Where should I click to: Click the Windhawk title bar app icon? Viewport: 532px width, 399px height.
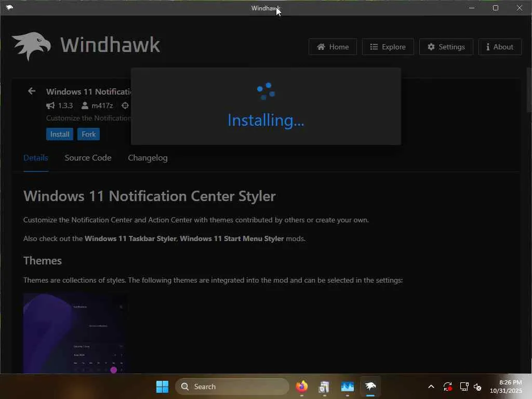click(9, 7)
